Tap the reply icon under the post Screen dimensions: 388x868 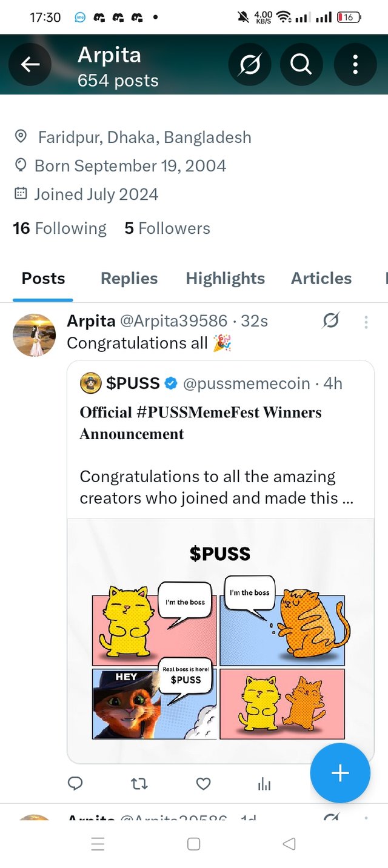(x=75, y=784)
